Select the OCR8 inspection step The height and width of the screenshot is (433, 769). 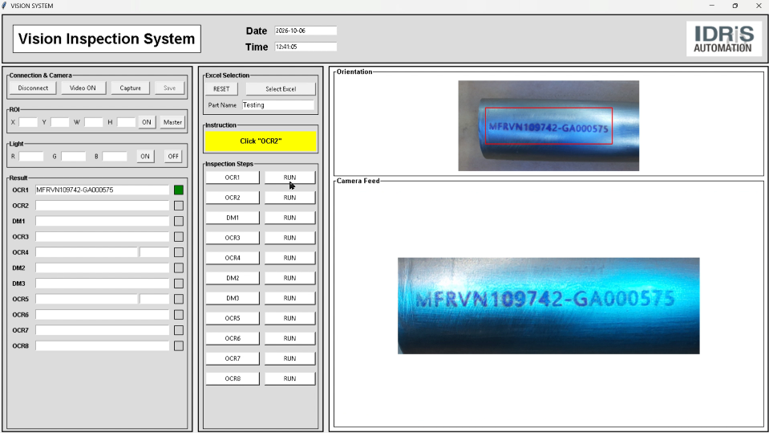[232, 379]
